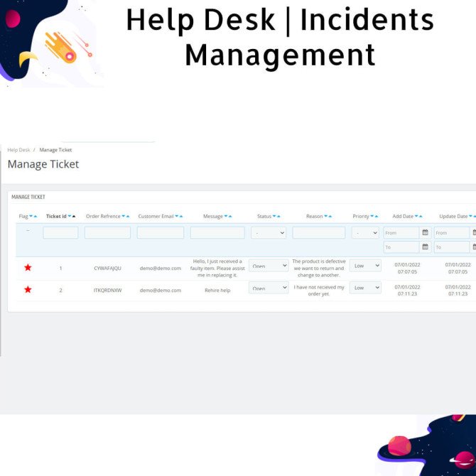Image resolution: width=476 pixels, height=476 pixels.
Task: Click the message 'Rehire help'
Action: 217,290
